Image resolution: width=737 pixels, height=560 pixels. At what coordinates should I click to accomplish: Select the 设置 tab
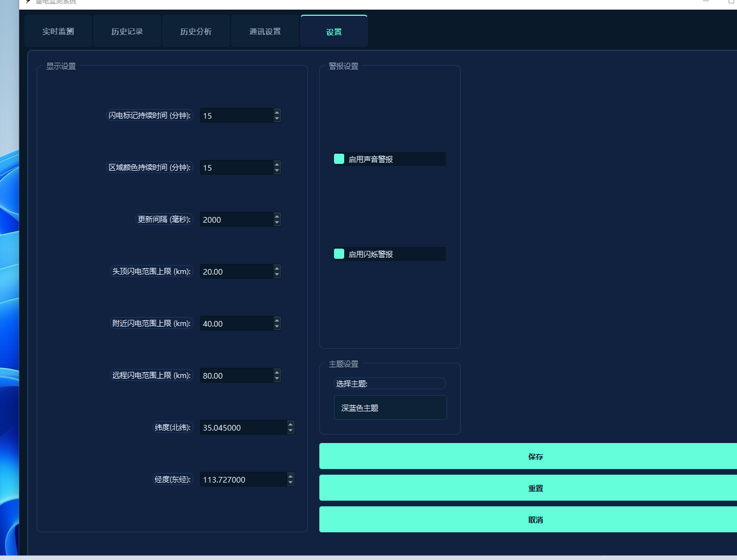(334, 31)
